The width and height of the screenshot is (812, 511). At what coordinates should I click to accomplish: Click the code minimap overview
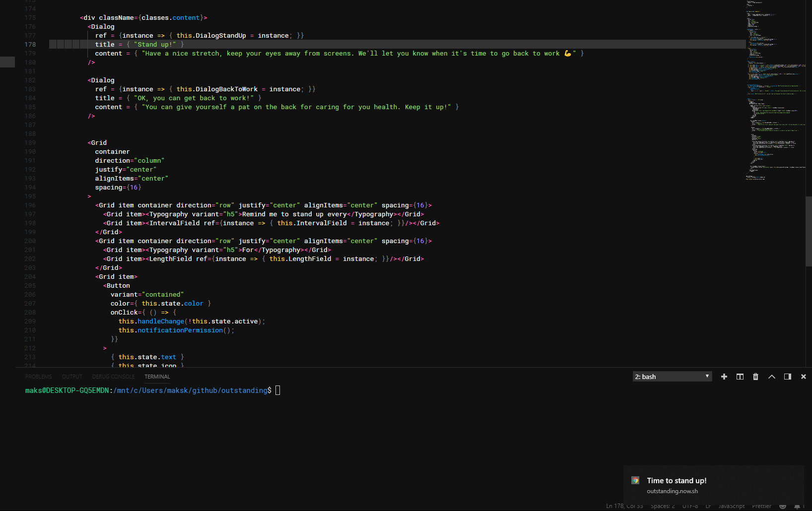[x=774, y=89]
